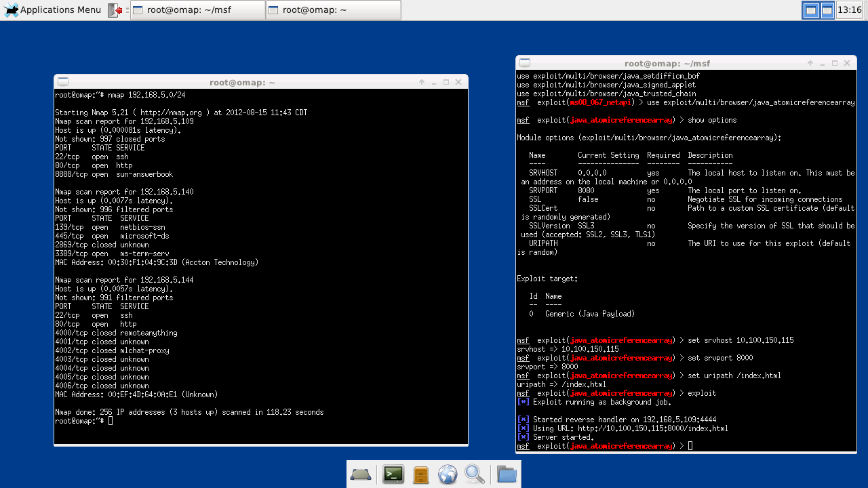868x488 pixels.
Task: Click the 'nmap 192.168.5.0/24' command line
Action: 120,95
